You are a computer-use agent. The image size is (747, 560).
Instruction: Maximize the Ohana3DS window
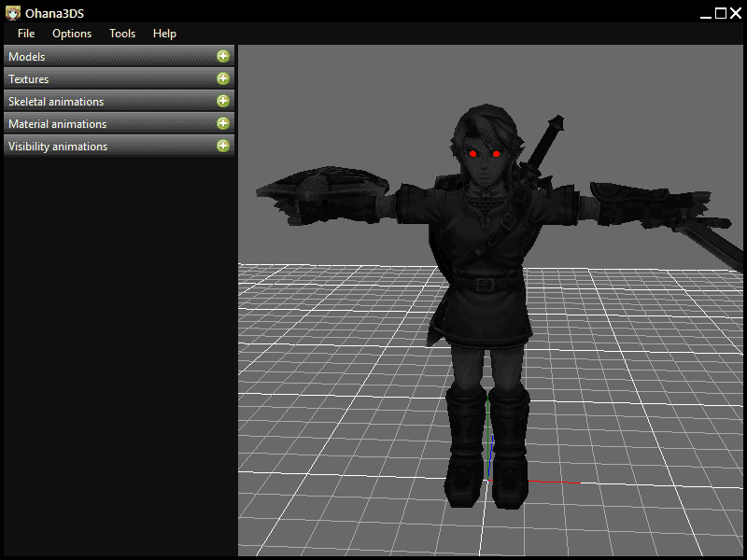pyautogui.click(x=721, y=13)
